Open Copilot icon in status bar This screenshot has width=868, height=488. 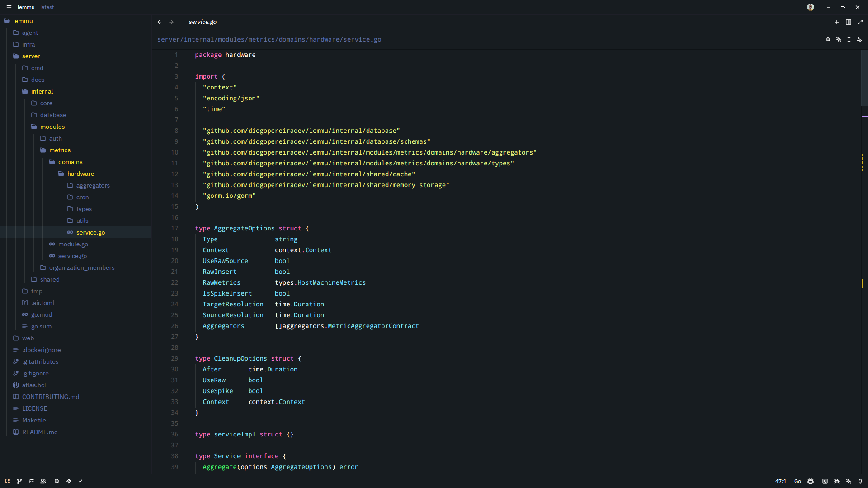click(x=811, y=481)
